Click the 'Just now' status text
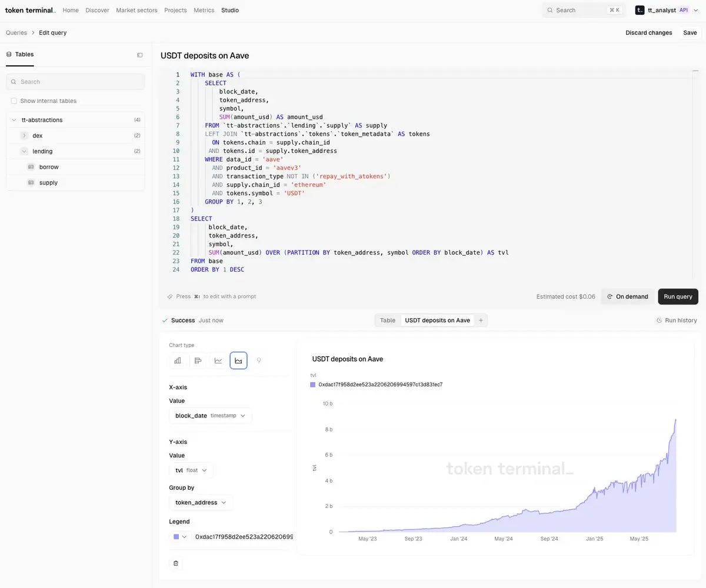Image resolution: width=706 pixels, height=588 pixels. [211, 320]
